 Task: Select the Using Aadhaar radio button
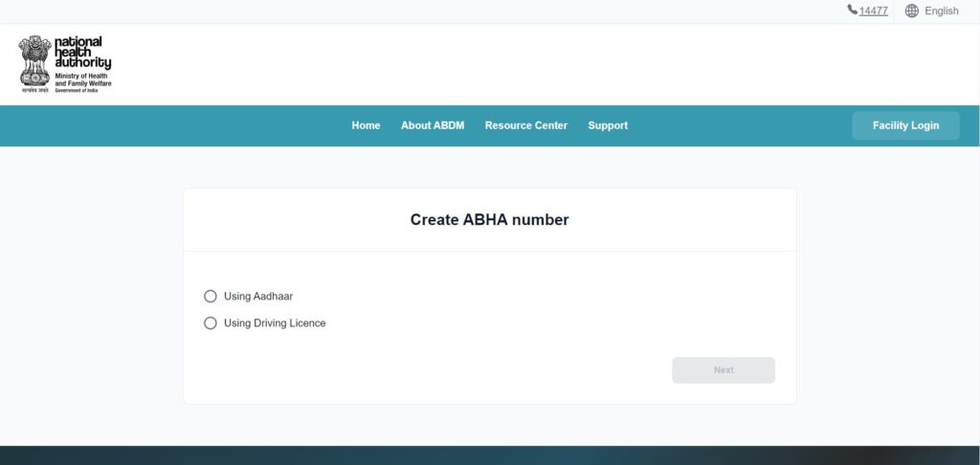point(211,297)
